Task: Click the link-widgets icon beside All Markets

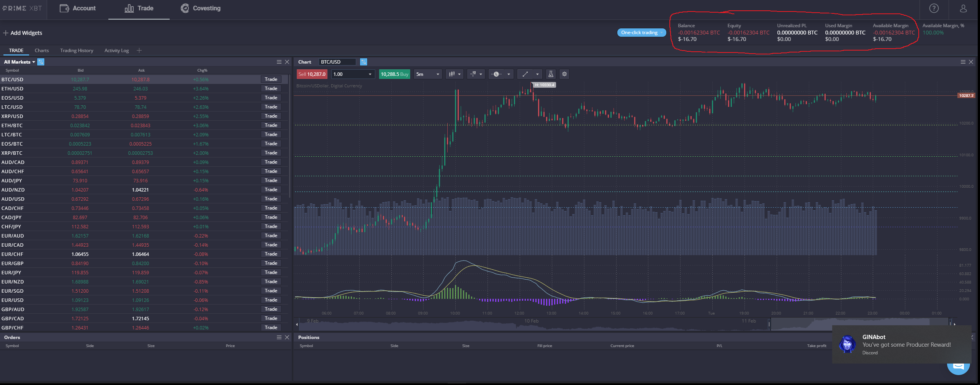Action: [x=41, y=62]
